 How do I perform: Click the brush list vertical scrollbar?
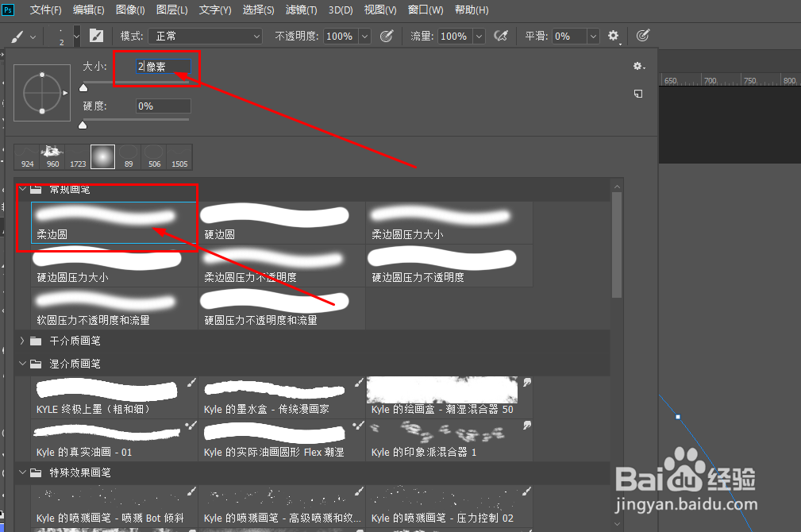tap(617, 245)
